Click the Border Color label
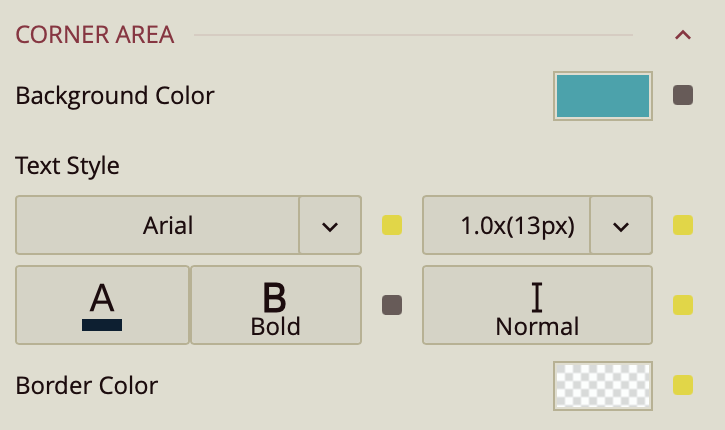Image resolution: width=725 pixels, height=430 pixels. coord(87,385)
